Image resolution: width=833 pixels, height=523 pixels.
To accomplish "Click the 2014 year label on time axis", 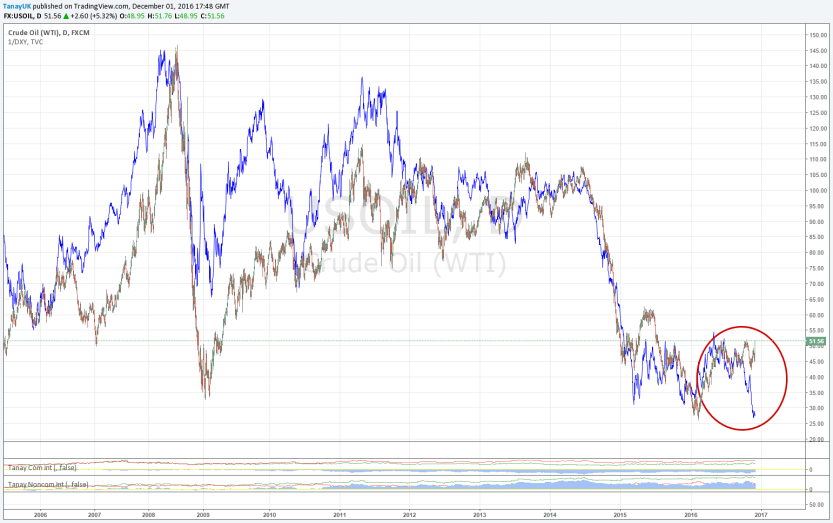I will (x=550, y=514).
